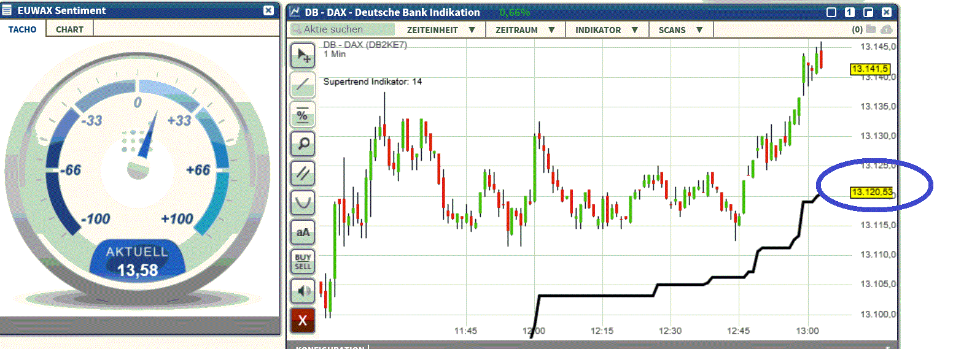Click the -100 mark on sentiment gauge
The image size is (980, 349).
coord(96,219)
